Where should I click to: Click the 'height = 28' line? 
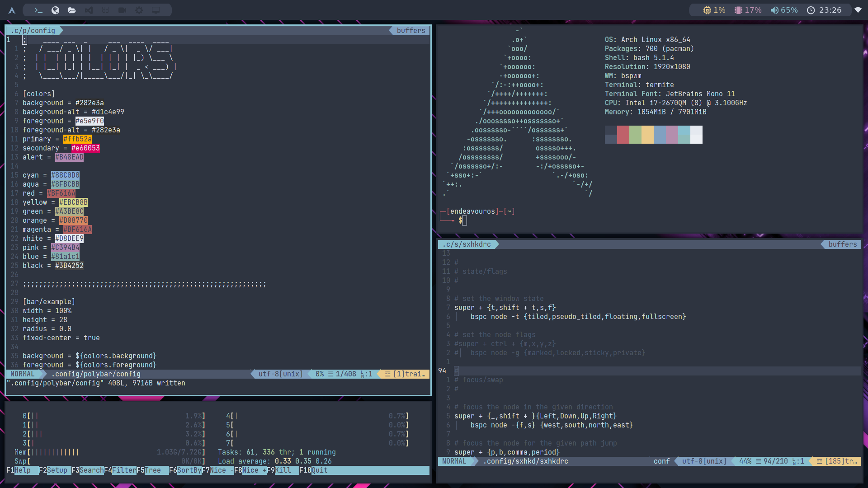45,319
